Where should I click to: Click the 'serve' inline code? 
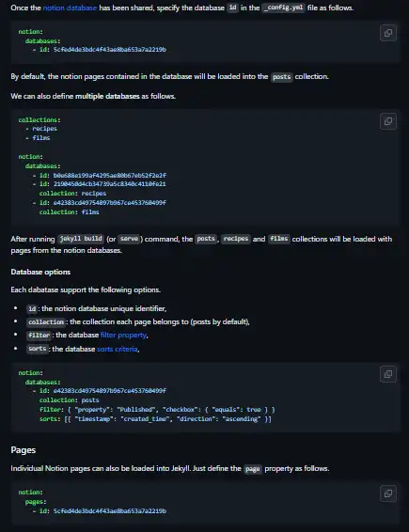tap(130, 239)
